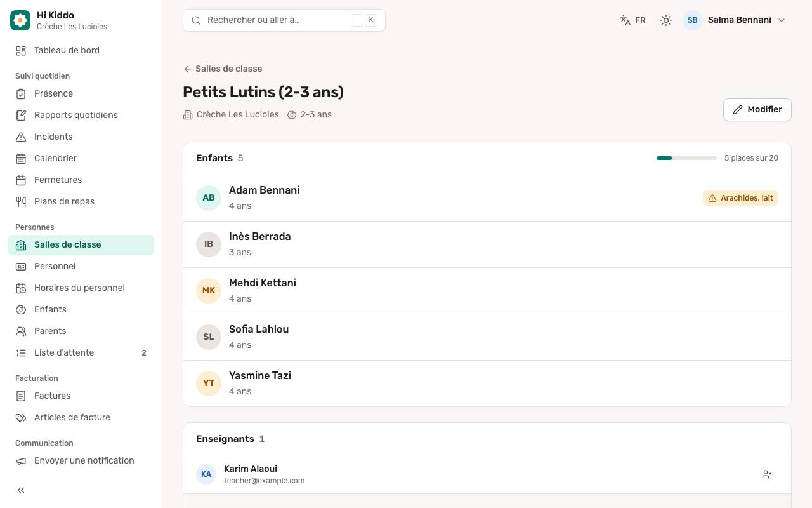Click the Calendrier calendar icon
Viewport: 812px width, 508px height.
pyautogui.click(x=21, y=159)
